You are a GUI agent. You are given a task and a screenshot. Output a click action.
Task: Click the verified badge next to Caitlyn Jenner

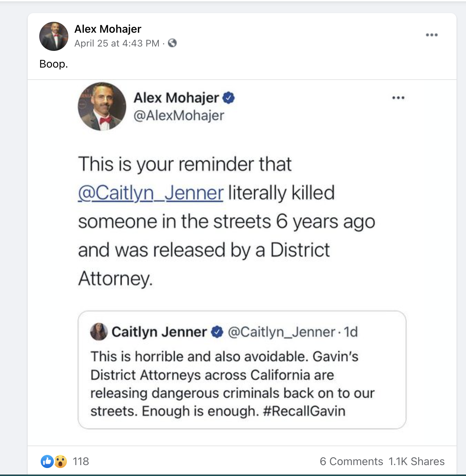[x=217, y=332]
